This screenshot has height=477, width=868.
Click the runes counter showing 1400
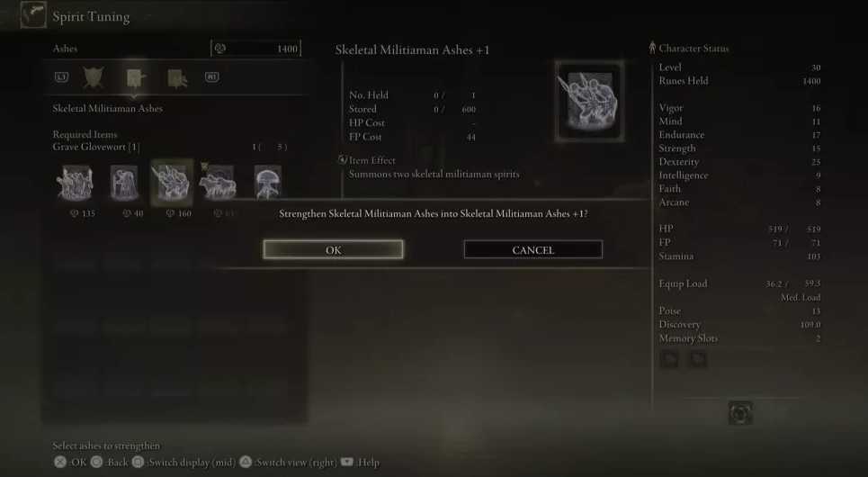pyautogui.click(x=255, y=49)
